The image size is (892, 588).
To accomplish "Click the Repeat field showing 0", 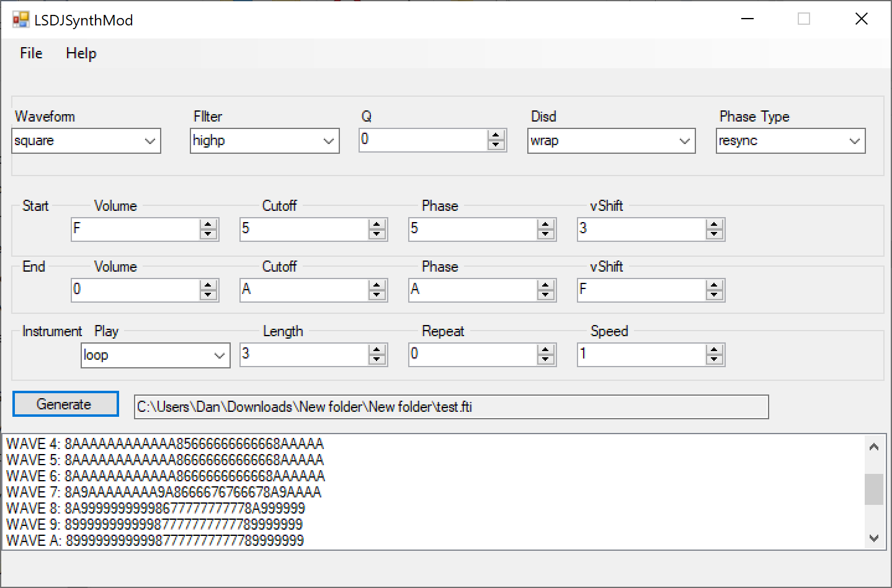I will (x=473, y=355).
